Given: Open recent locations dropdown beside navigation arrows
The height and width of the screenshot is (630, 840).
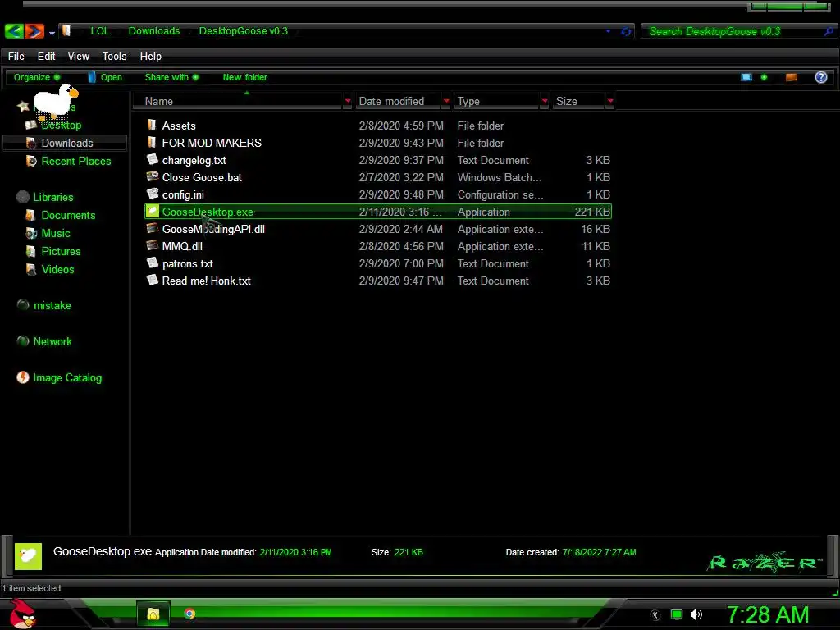Looking at the screenshot, I should click(52, 33).
